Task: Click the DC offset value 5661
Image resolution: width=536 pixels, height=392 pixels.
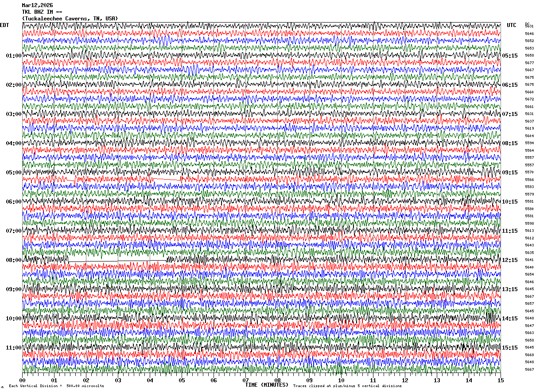Action: (x=529, y=107)
